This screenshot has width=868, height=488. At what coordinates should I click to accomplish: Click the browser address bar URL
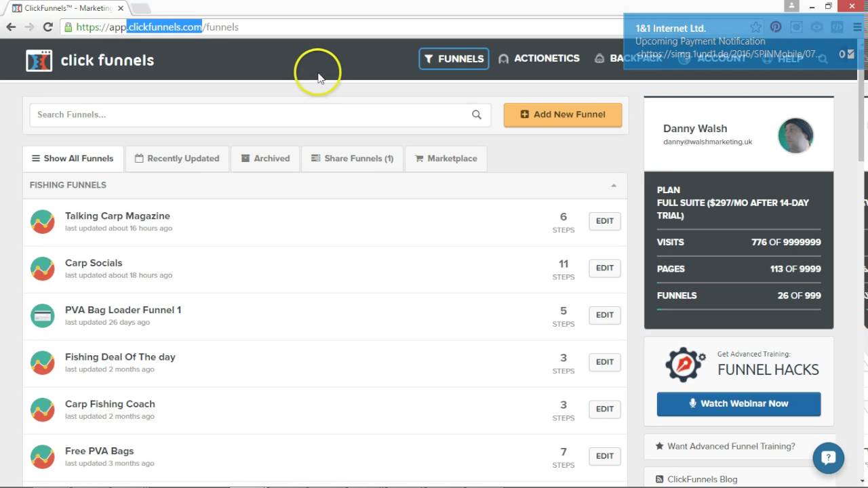tap(157, 27)
